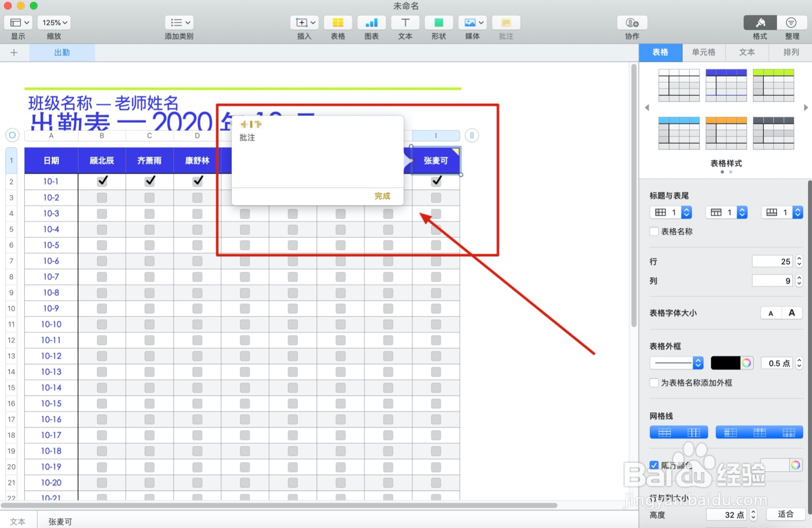Click the 协作 collaborate icon
The image size is (812, 528).
click(632, 22)
